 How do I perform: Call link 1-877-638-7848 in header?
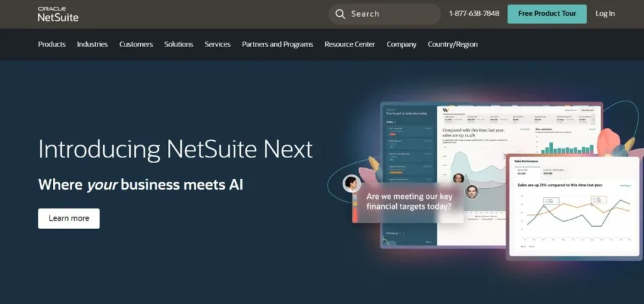tap(474, 14)
